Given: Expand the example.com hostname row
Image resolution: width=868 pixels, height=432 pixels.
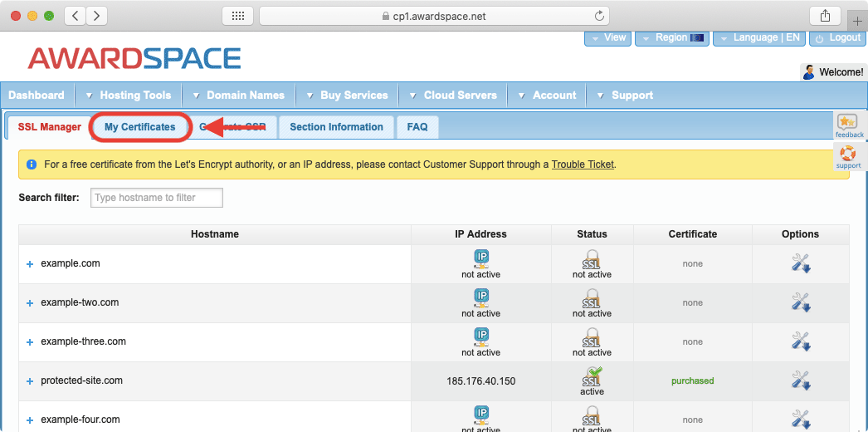Looking at the screenshot, I should coord(30,264).
